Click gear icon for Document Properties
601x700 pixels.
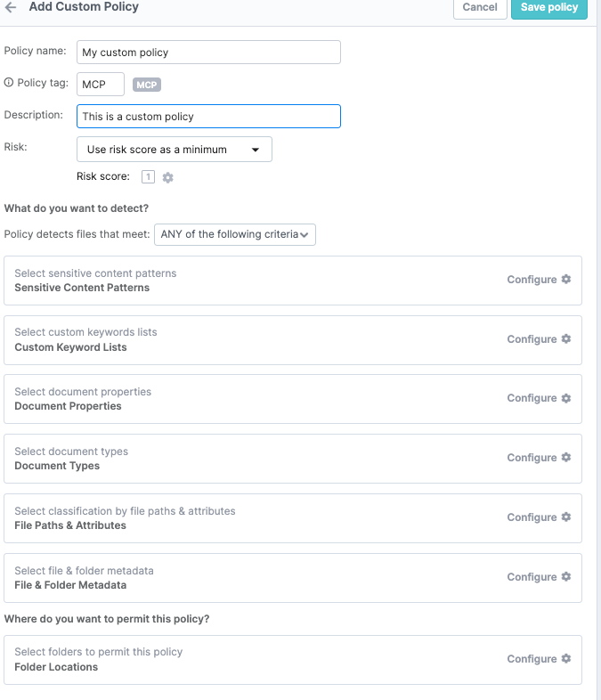coord(565,398)
